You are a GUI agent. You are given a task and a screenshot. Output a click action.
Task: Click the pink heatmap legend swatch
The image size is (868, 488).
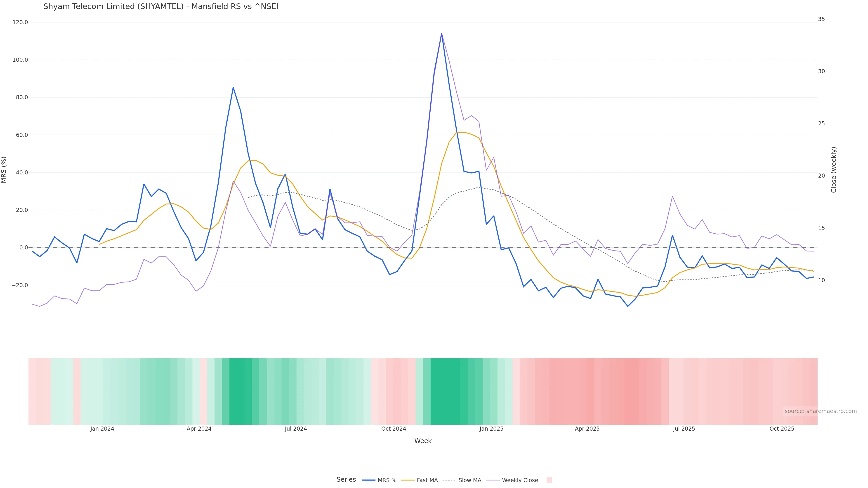(549, 480)
